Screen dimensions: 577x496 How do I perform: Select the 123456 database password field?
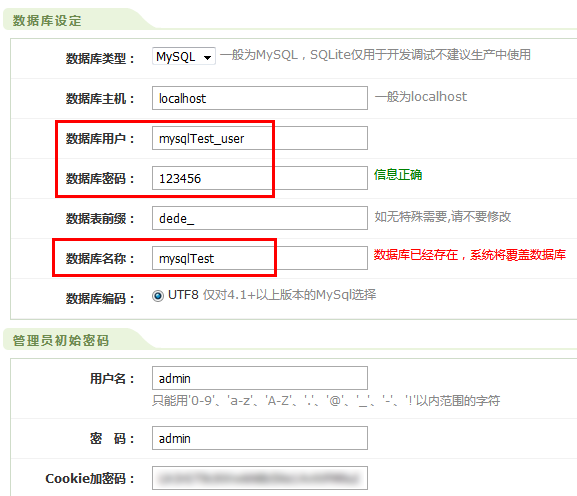[260, 178]
